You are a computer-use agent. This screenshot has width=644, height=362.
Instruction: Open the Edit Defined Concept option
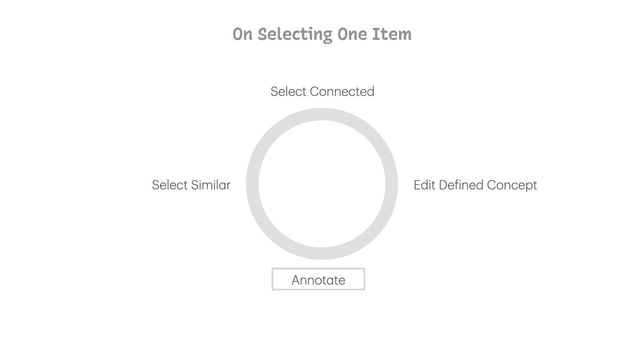pyautogui.click(x=475, y=185)
